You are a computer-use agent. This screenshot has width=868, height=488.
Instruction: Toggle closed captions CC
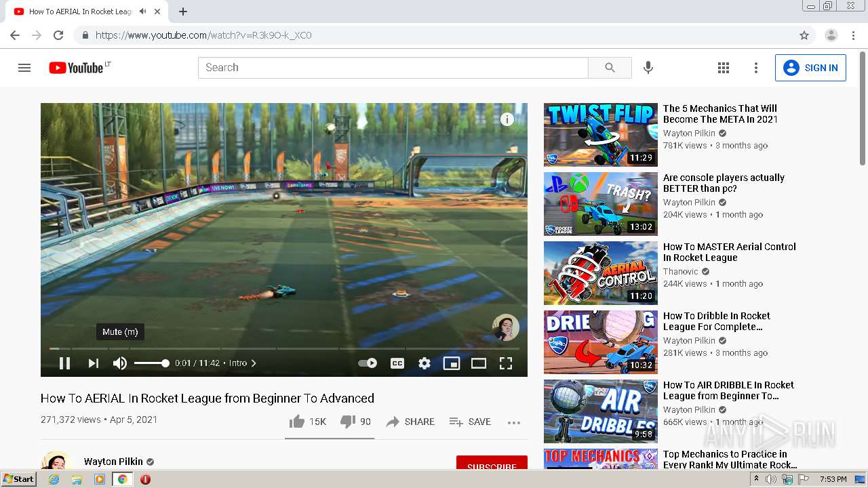click(x=397, y=363)
